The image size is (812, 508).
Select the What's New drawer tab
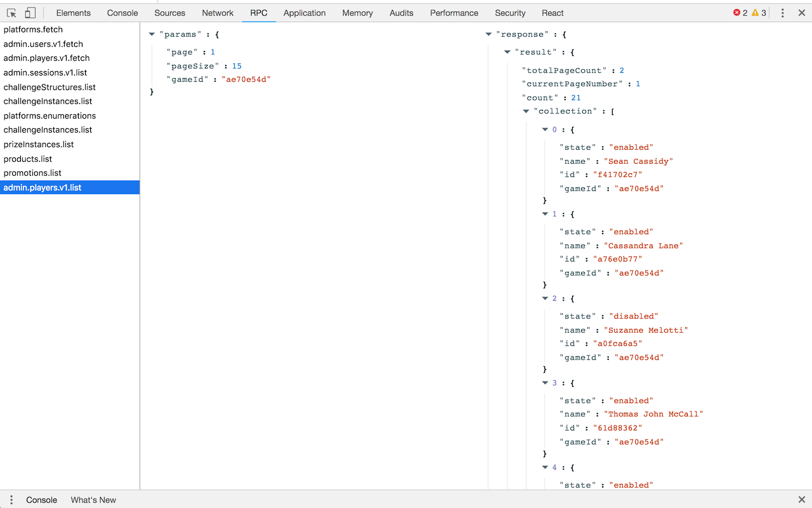tap(93, 500)
